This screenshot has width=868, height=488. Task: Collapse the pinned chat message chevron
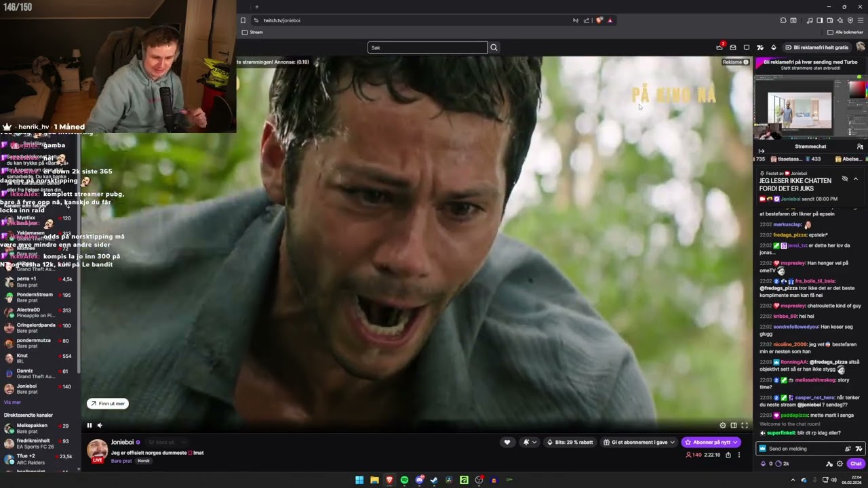[x=856, y=179]
